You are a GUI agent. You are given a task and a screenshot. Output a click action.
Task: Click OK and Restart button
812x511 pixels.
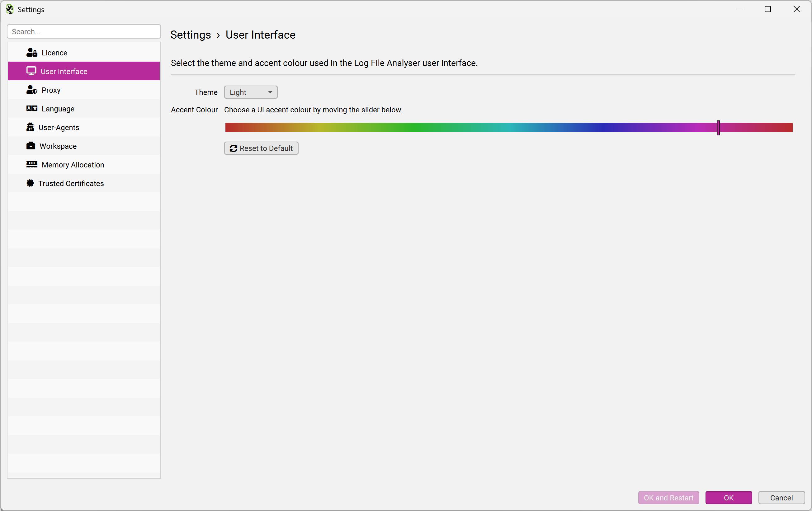pos(668,498)
